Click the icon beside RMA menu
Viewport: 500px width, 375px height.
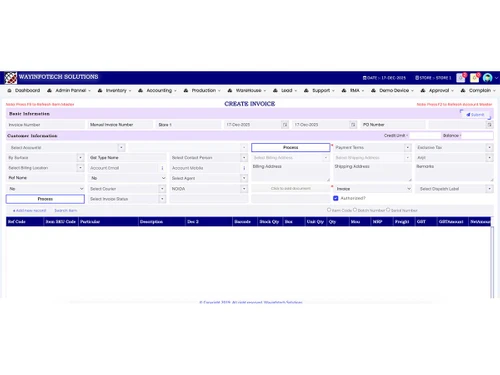(344, 90)
